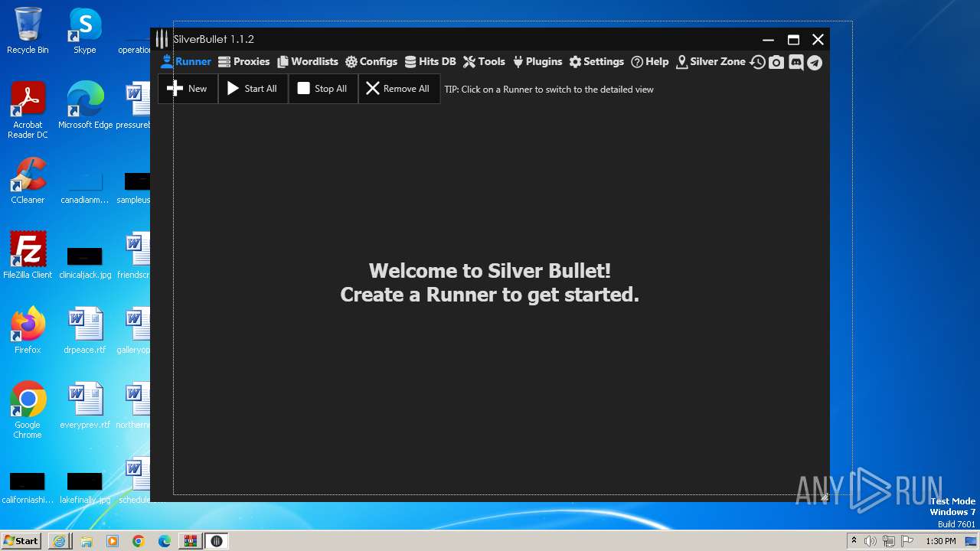The image size is (980, 551).
Task: Open Windows Media Player from the taskbar
Action: click(x=113, y=541)
